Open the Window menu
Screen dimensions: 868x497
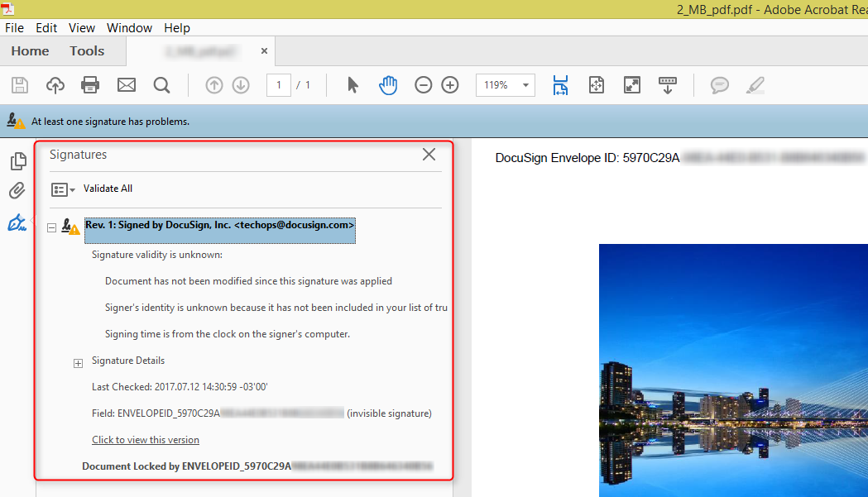[129, 27]
